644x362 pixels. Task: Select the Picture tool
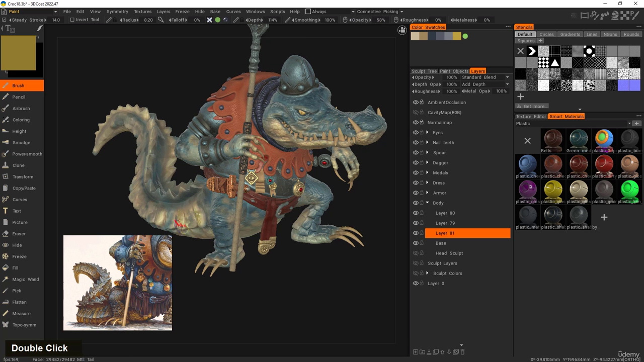click(22, 222)
